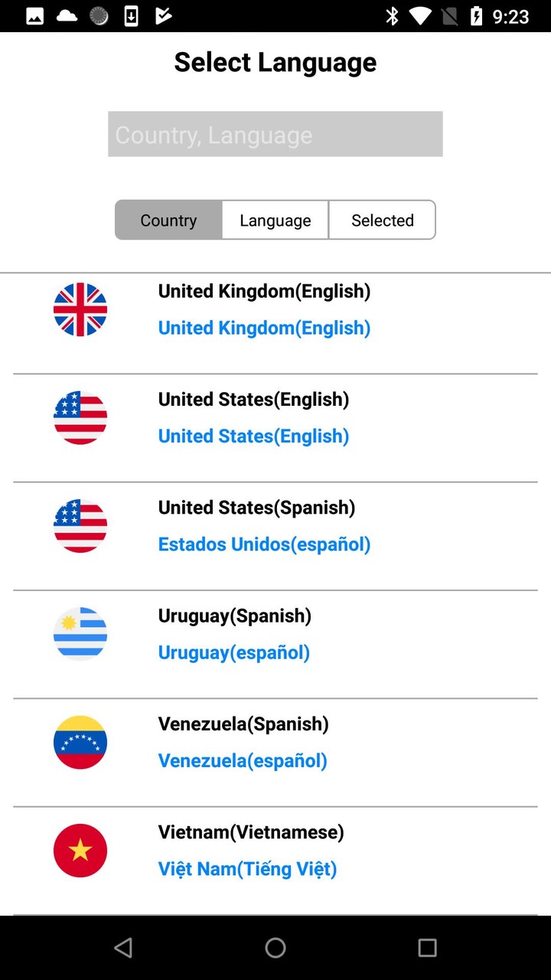Tap the flag beside United States(English)
Screen dimensions: 551x980
pos(80,418)
